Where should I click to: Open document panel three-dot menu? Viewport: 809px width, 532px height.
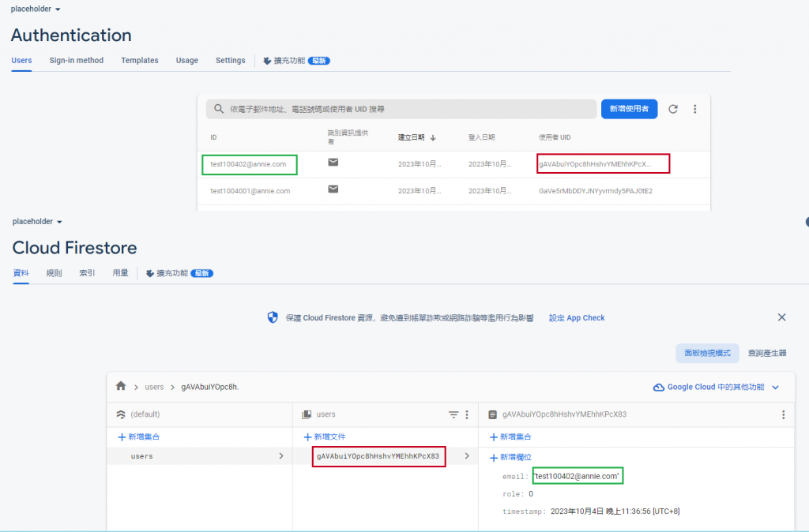click(783, 414)
